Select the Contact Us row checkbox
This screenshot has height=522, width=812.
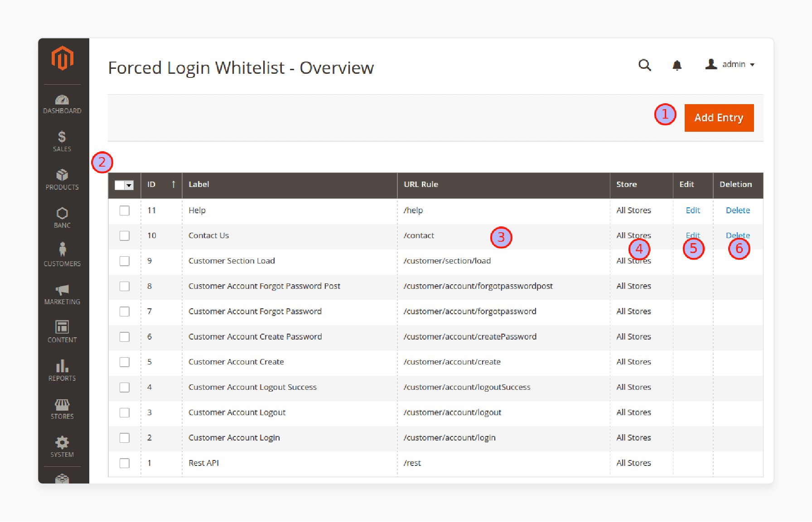(x=125, y=235)
